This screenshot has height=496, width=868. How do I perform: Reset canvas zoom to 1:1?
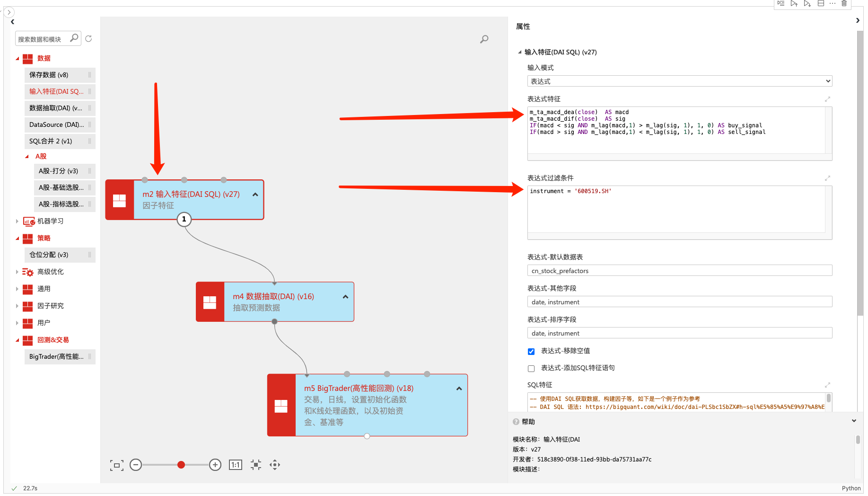coord(235,465)
